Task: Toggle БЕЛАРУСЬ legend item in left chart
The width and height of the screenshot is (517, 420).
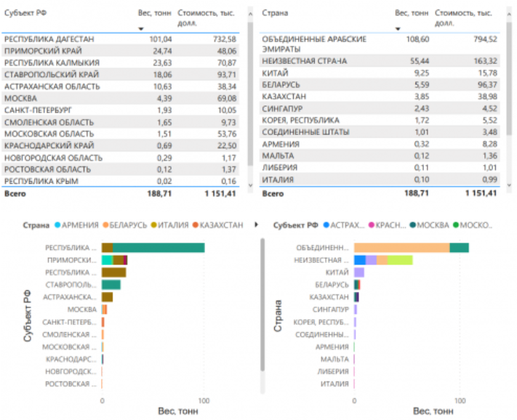Action: pos(129,225)
